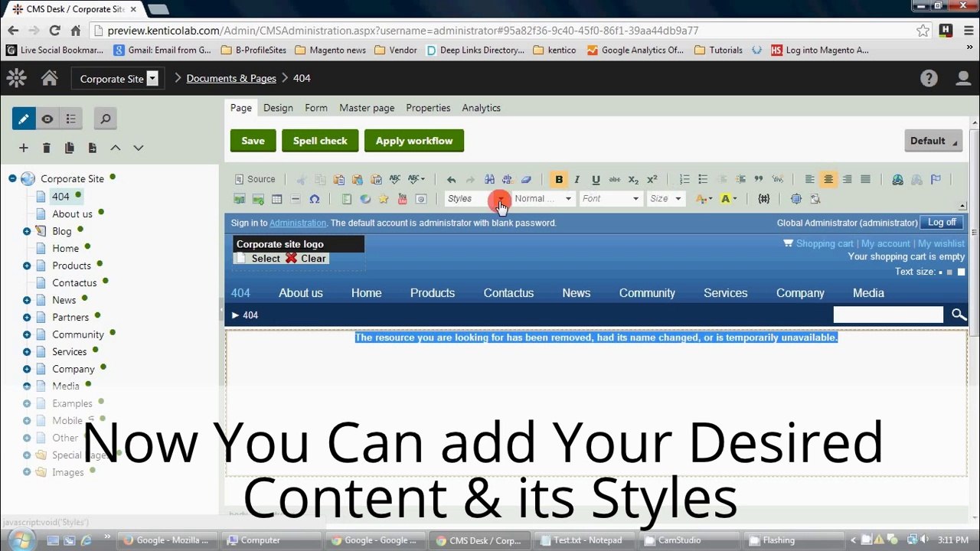This screenshot has height=551, width=980.
Task: Select the Page tab
Action: tap(241, 108)
